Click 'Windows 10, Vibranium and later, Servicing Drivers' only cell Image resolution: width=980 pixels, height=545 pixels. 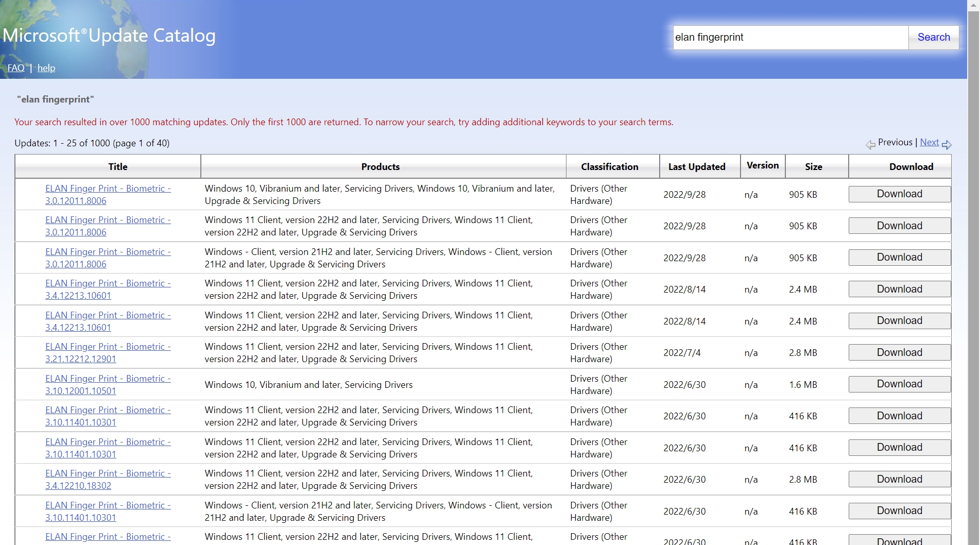click(x=308, y=385)
